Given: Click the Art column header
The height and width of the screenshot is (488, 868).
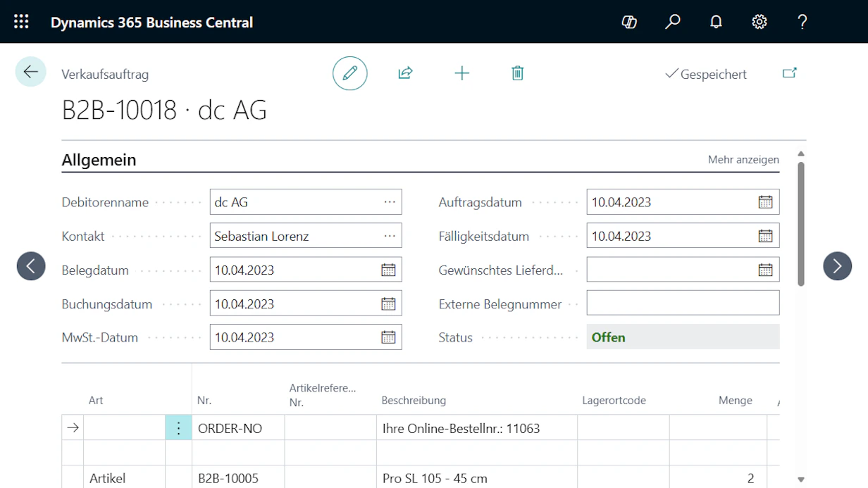Looking at the screenshot, I should tap(96, 400).
